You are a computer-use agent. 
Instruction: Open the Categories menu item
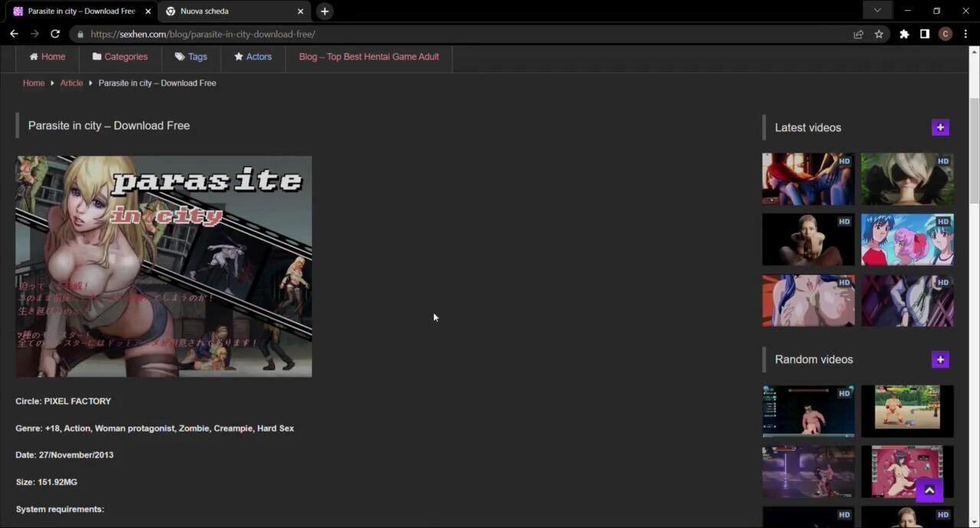(120, 57)
